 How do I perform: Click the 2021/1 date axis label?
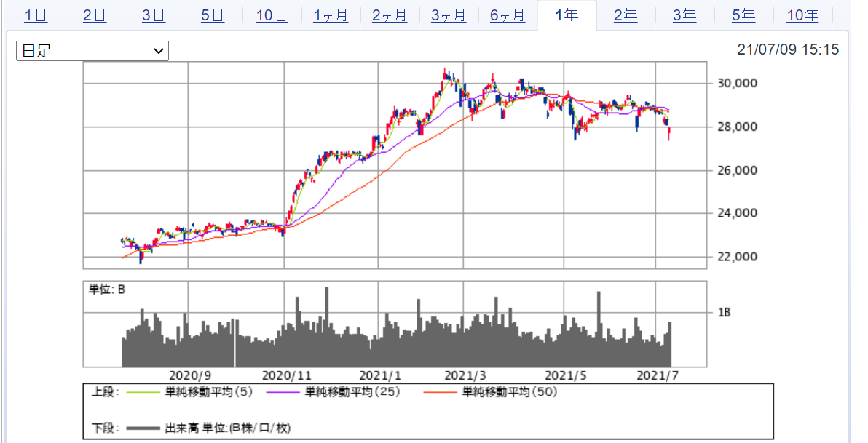tap(380, 375)
